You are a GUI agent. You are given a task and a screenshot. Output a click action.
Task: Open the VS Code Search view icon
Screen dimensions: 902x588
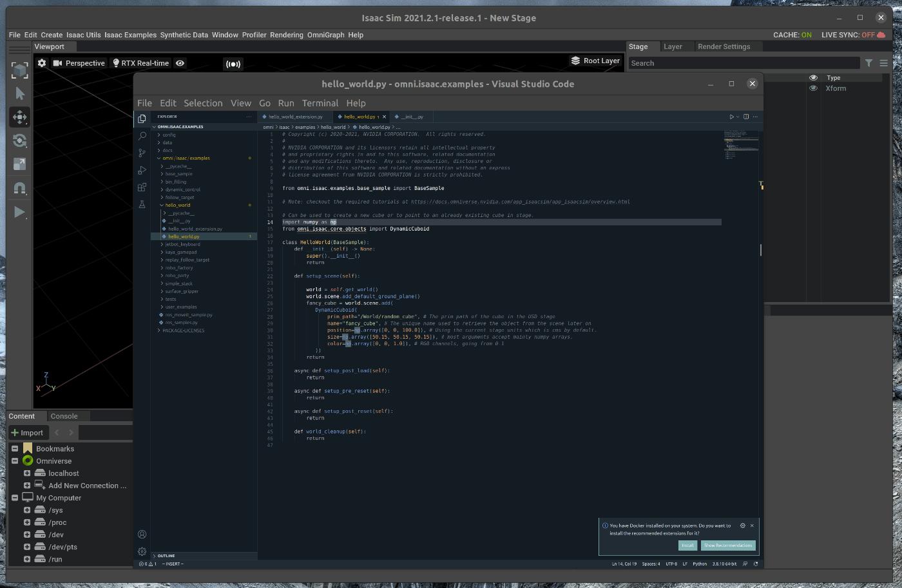pos(142,136)
